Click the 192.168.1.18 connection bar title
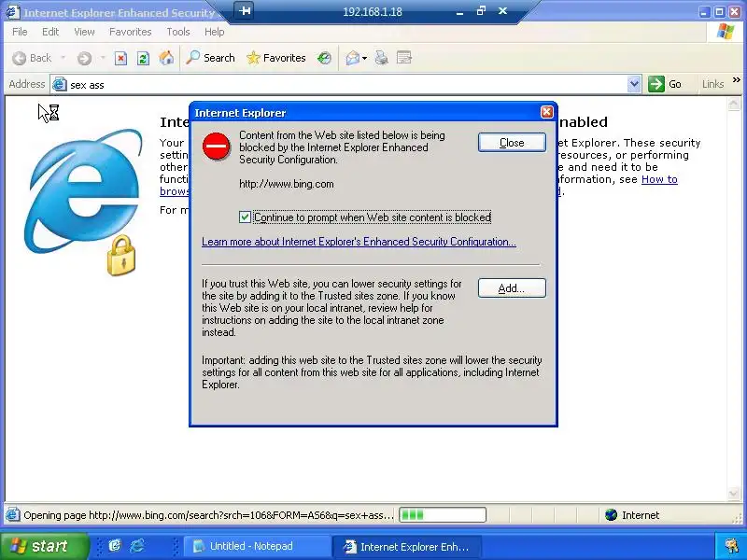 coord(373,12)
